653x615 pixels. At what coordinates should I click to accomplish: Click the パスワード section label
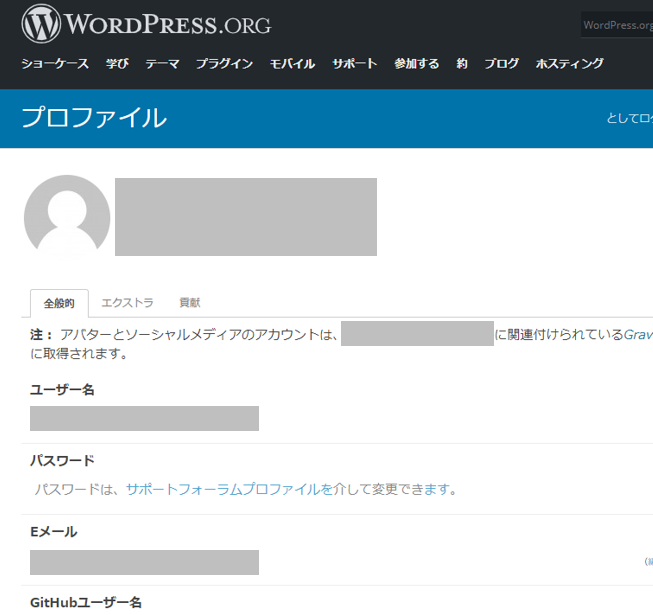coord(62,461)
